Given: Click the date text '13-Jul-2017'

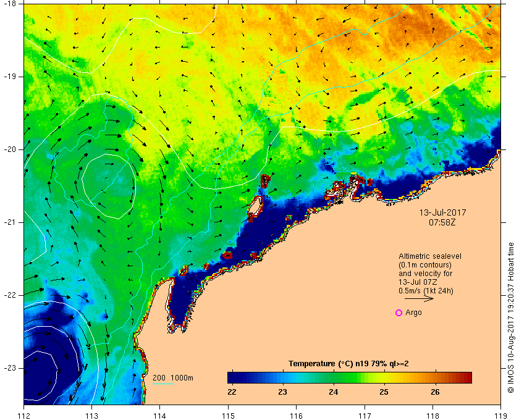Looking at the screenshot, I should tap(442, 212).
